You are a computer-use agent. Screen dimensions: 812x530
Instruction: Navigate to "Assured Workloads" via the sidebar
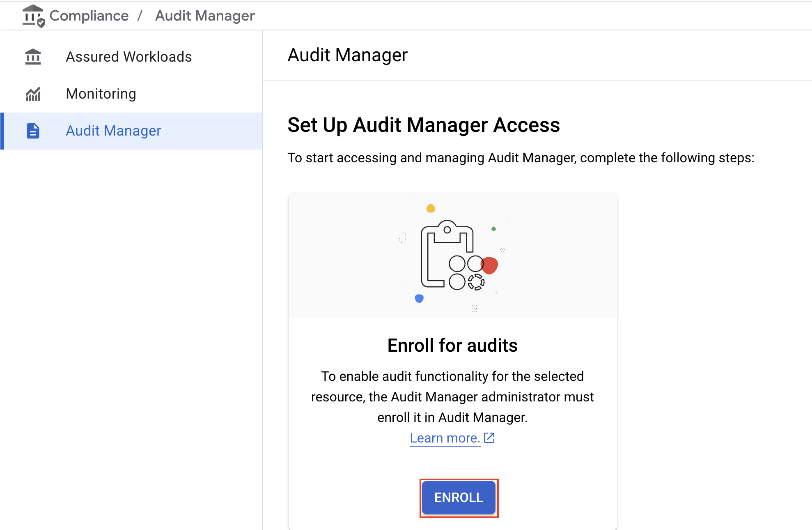click(128, 56)
